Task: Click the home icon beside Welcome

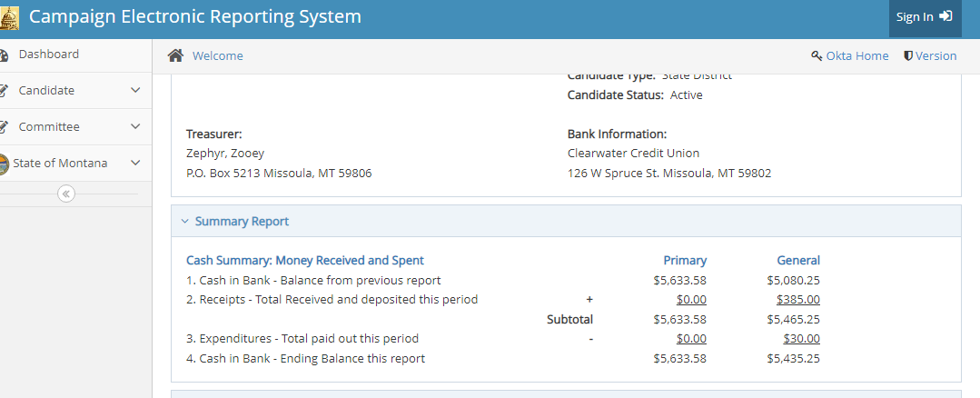Action: coord(175,56)
